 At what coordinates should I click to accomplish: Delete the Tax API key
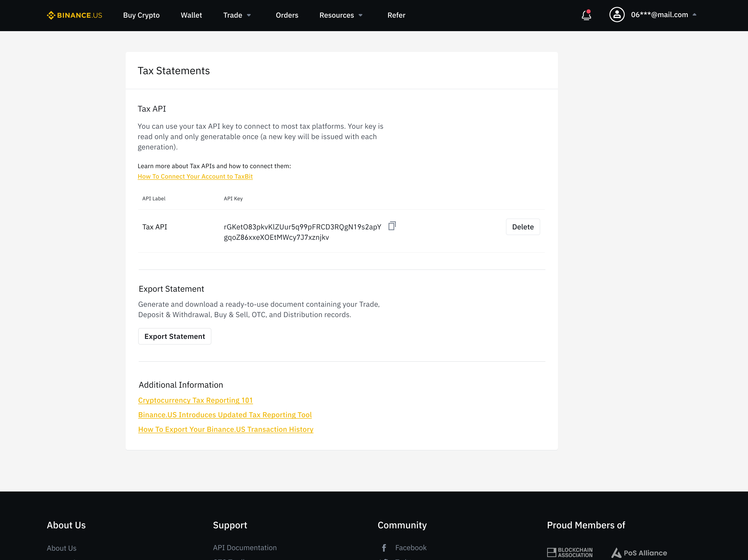pos(523,227)
